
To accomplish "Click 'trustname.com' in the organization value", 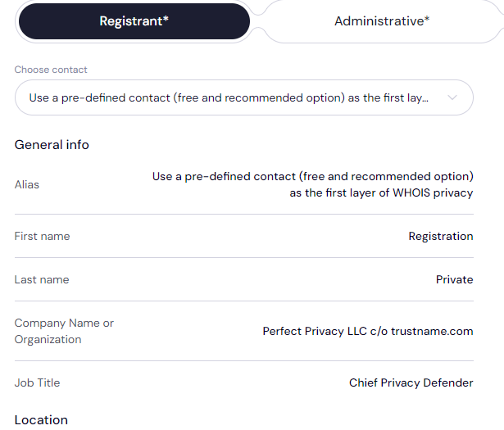I will 432,331.
